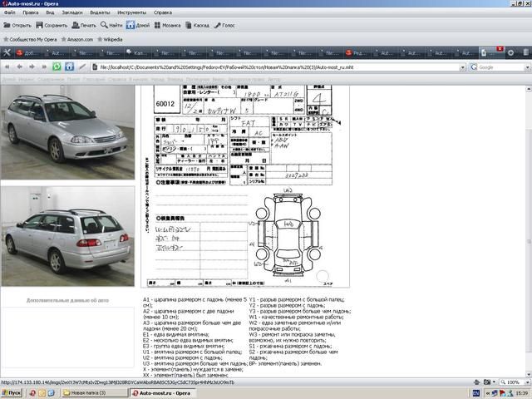
Task: Click the Back arrow icon
Action: coord(20,66)
